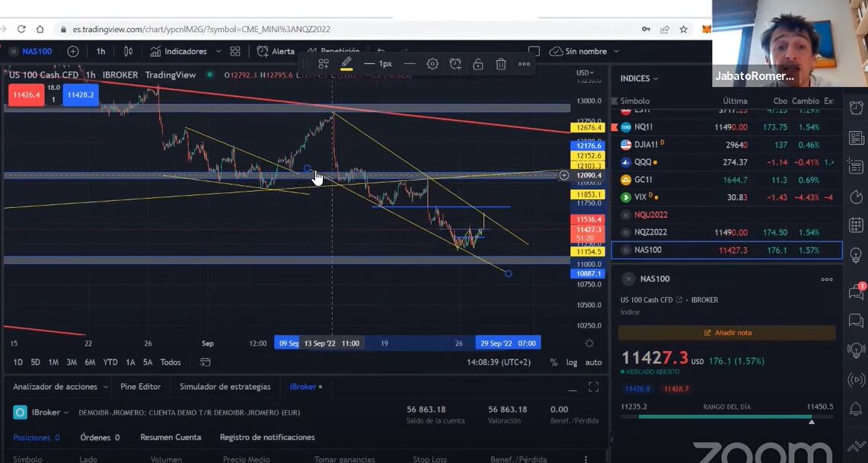Screen dimensions: 868x463
Task: Open the 1h interval selector
Action: point(101,52)
